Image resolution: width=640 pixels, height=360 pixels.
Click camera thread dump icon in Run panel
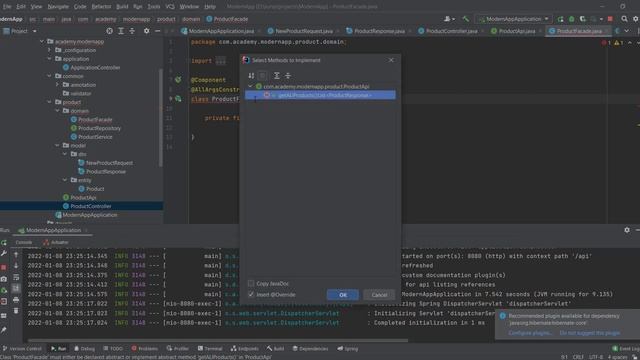pos(4,279)
